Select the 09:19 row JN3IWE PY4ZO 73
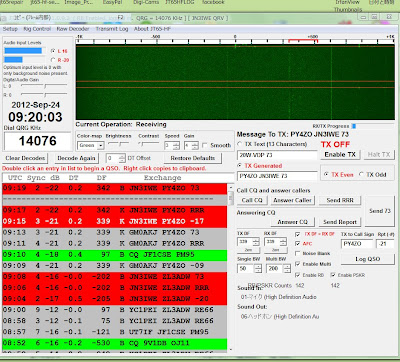The image size is (400, 362). (115, 188)
